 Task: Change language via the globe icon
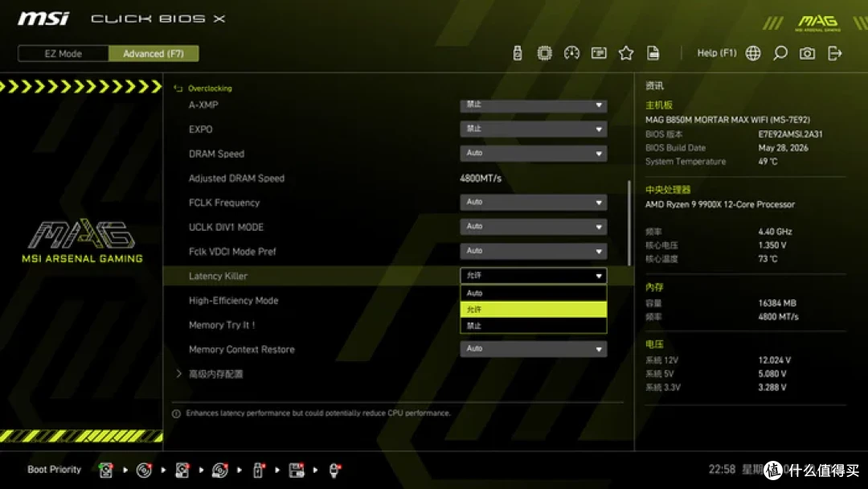(x=753, y=53)
